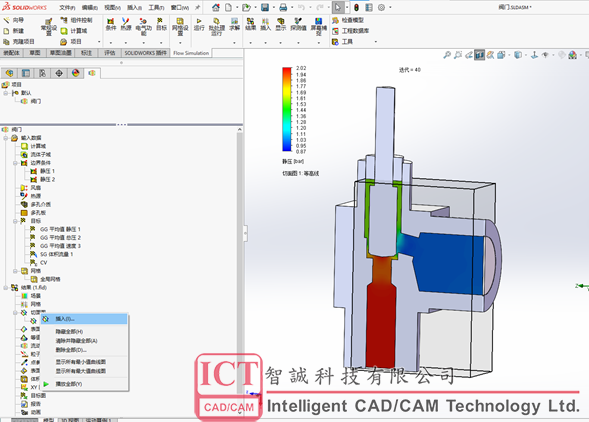Click the Select cursor arrow tool
This screenshot has width=589, height=422.
(338, 7)
